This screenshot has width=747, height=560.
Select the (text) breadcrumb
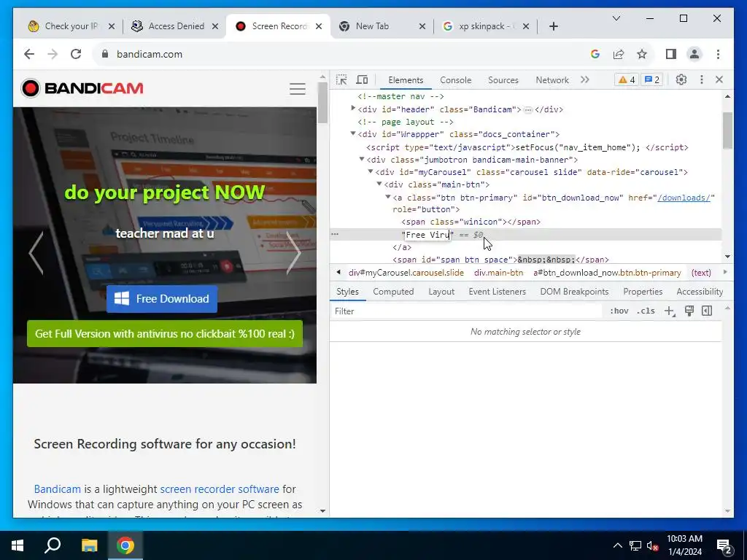(701, 273)
